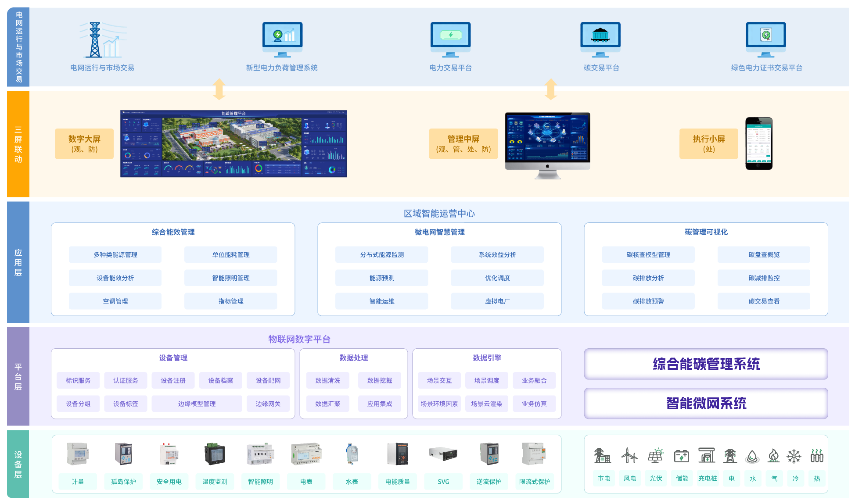Viewport: 855px width, 504px height.
Task: Open the 新型电力负荷管理系统 monitor icon
Action: 282,39
